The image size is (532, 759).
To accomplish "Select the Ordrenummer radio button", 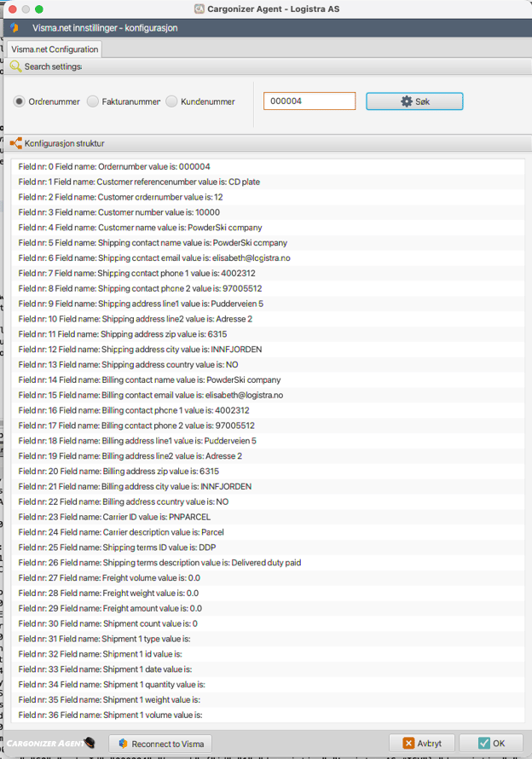I will pyautogui.click(x=19, y=101).
